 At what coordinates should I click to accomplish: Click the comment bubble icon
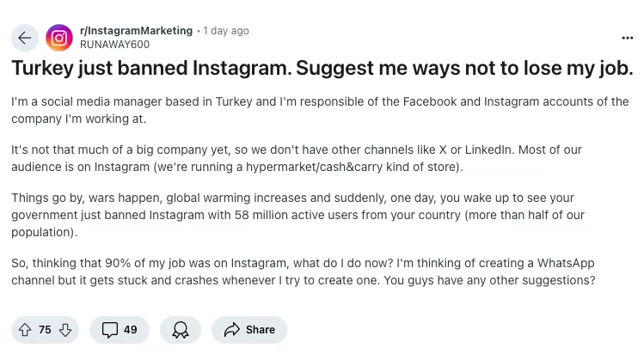point(110,330)
